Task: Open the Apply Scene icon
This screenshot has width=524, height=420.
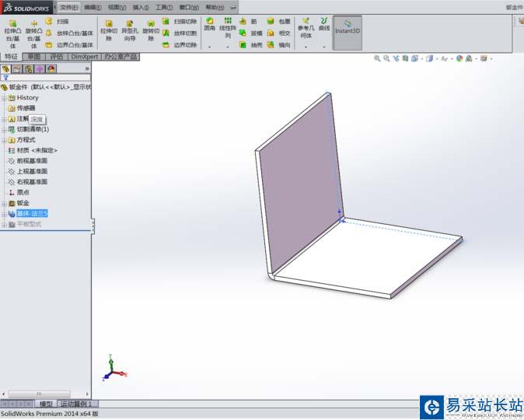Action: point(469,58)
